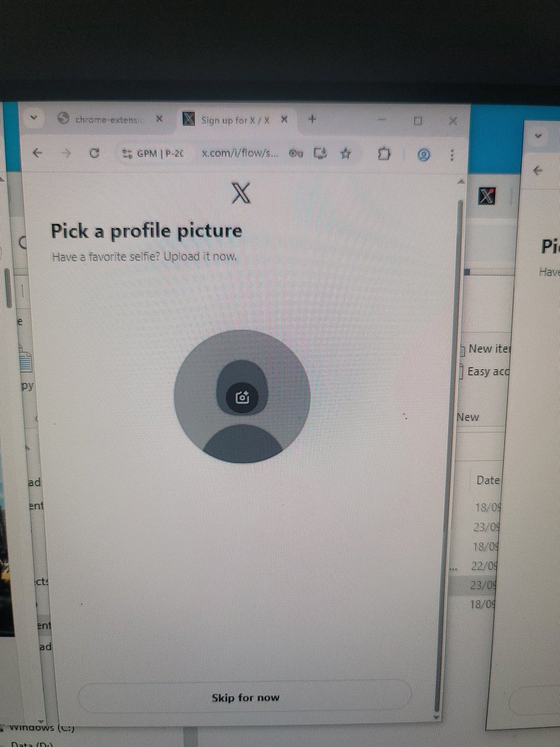Screen dimensions: 560x747
Task: Minimize the Chrome sign-up window
Action: (383, 120)
